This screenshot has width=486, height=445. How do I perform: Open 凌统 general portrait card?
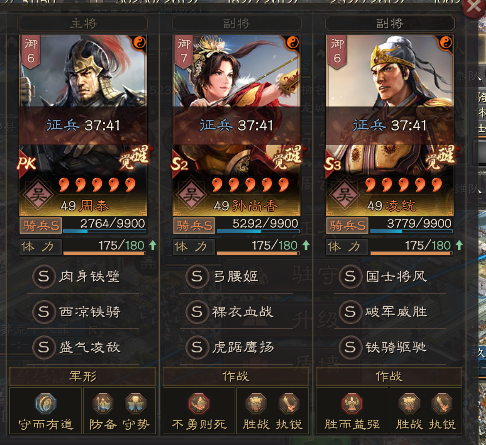(x=389, y=125)
